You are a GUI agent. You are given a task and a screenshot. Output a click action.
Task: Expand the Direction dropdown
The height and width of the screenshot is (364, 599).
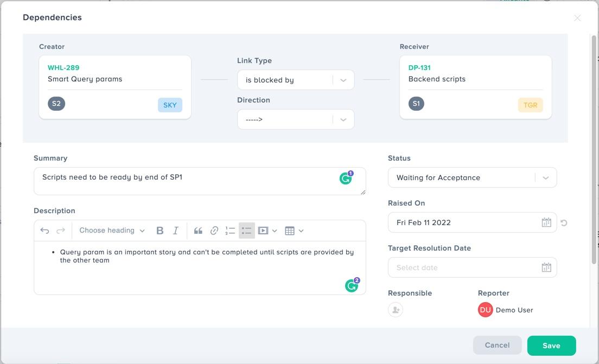(296, 119)
